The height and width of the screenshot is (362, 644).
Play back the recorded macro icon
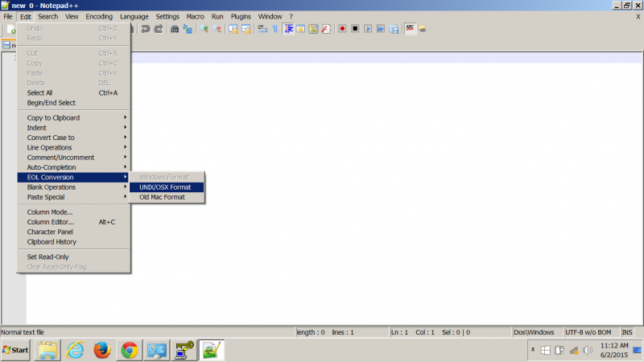pyautogui.click(x=368, y=29)
